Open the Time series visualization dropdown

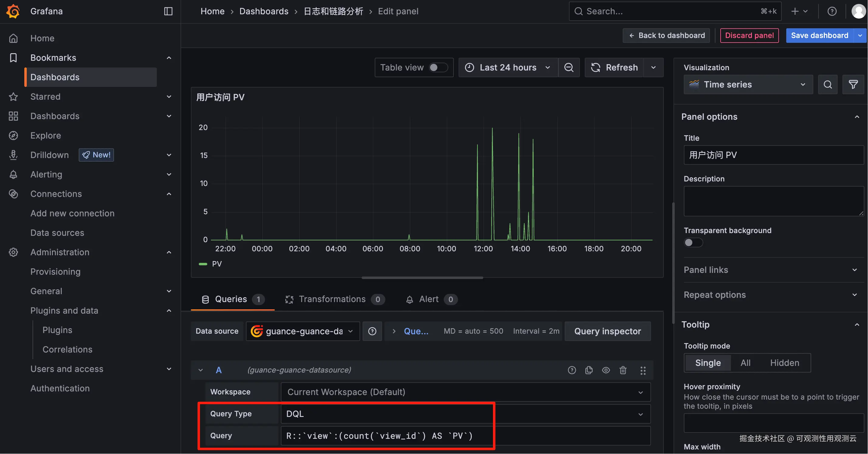coord(748,84)
